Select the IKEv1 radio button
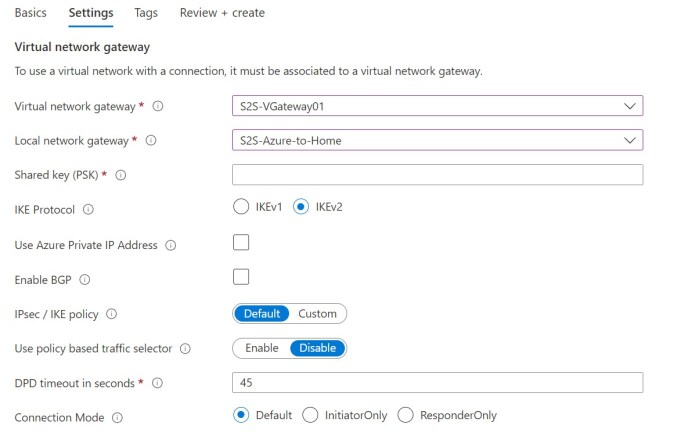This screenshot has height=447, width=688. click(240, 207)
